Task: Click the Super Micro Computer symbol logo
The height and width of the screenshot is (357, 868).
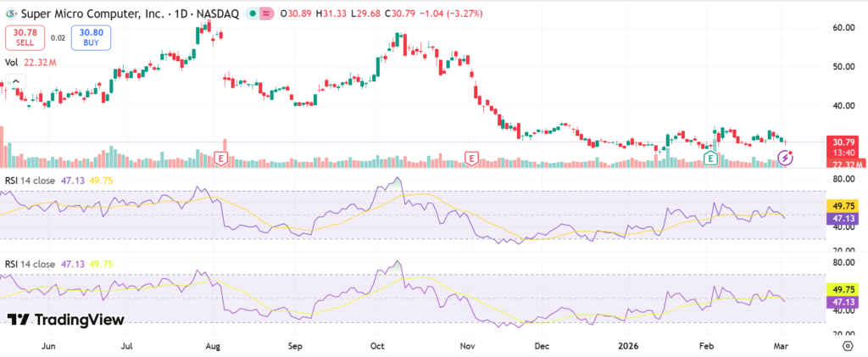Action: pos(10,14)
